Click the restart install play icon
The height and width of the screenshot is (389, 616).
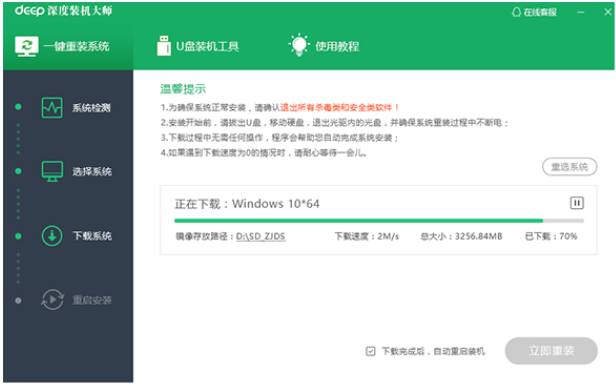click(52, 300)
